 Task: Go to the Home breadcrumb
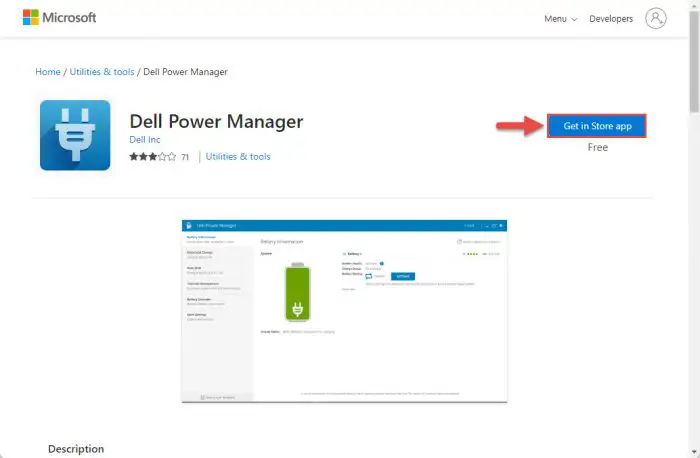(48, 72)
